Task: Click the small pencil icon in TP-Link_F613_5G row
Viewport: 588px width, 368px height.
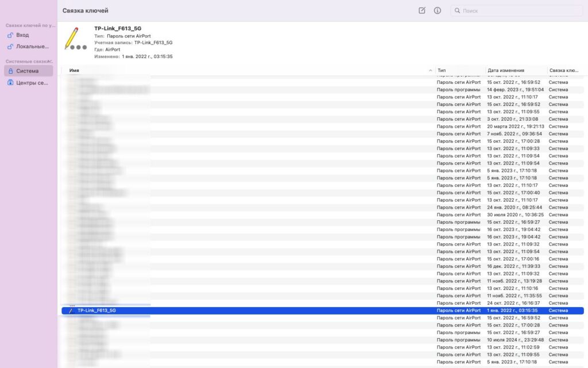Action: 72,310
